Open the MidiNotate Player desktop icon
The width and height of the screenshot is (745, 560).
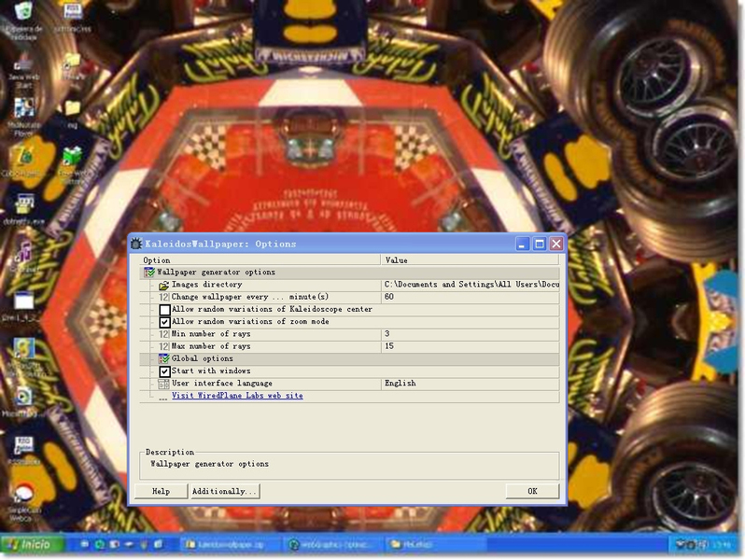click(x=22, y=117)
